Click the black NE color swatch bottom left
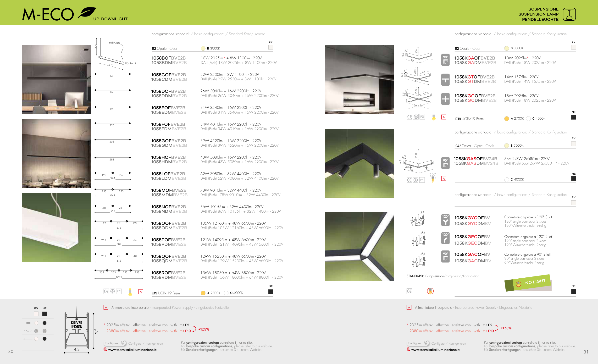 (44, 314)
